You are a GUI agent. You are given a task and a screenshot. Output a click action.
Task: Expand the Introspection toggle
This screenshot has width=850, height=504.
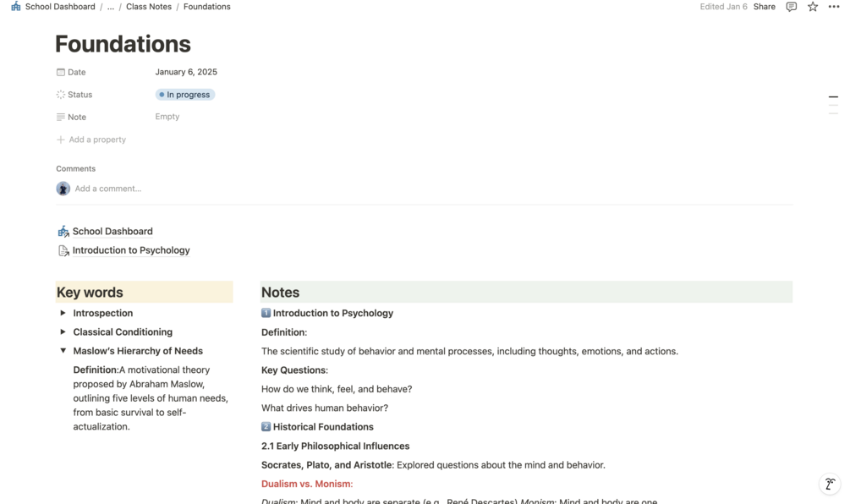pos(63,313)
